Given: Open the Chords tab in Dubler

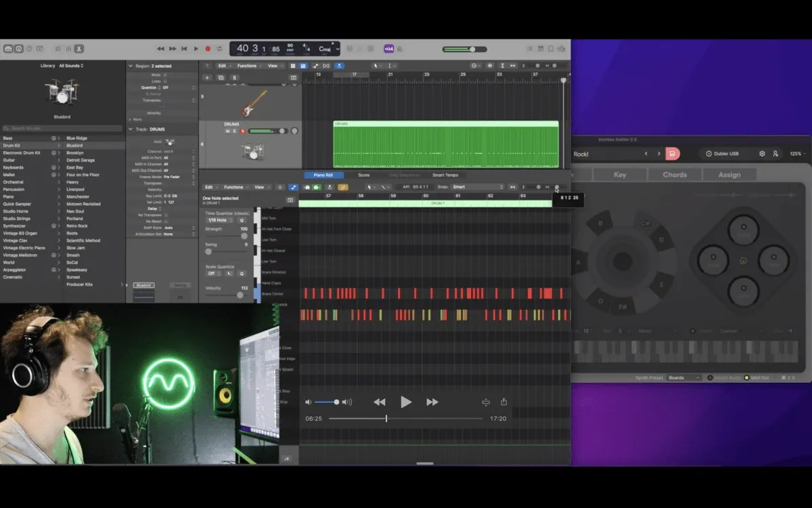Looking at the screenshot, I should tap(675, 175).
